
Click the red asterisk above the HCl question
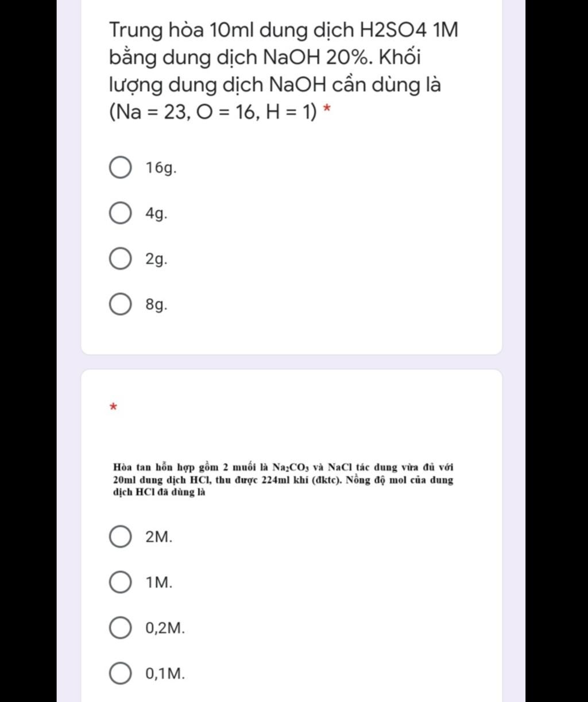[113, 407]
